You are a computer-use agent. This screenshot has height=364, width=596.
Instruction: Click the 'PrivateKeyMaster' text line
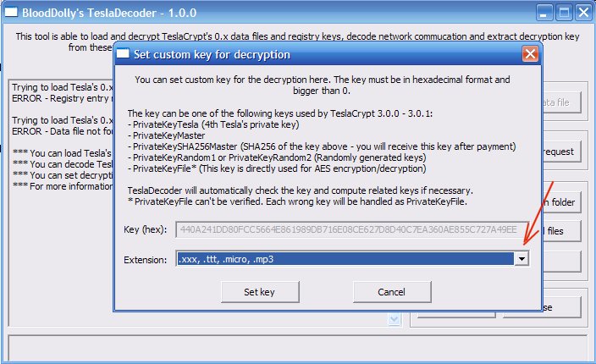pos(166,135)
